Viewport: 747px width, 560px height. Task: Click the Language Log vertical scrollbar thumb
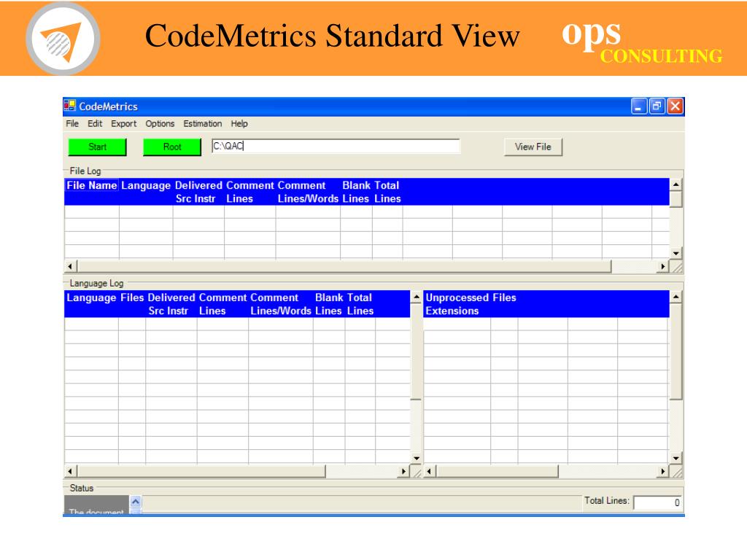(x=416, y=351)
